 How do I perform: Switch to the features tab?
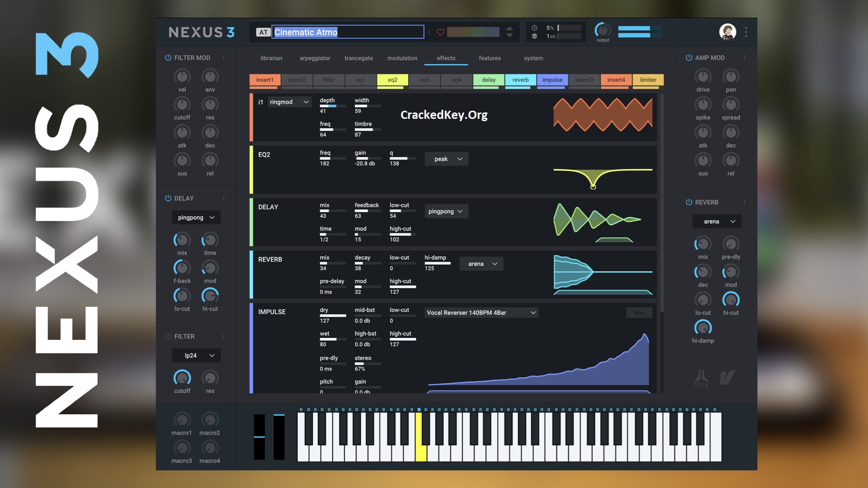click(x=489, y=58)
